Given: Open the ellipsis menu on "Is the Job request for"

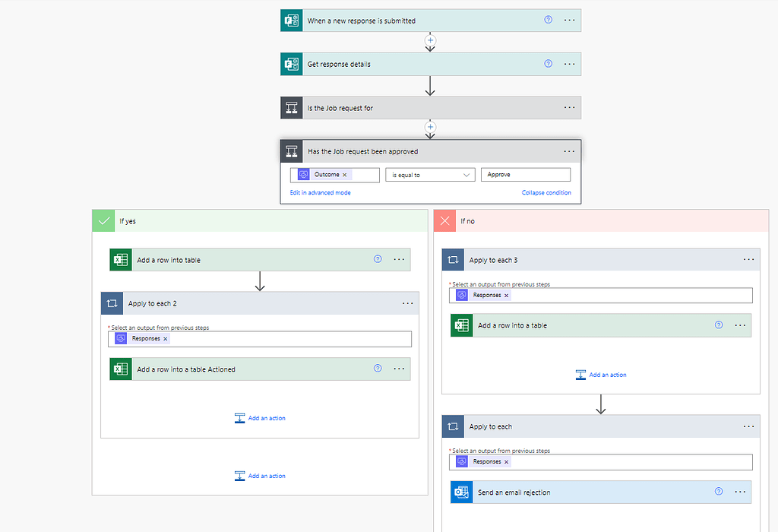Looking at the screenshot, I should tap(569, 107).
